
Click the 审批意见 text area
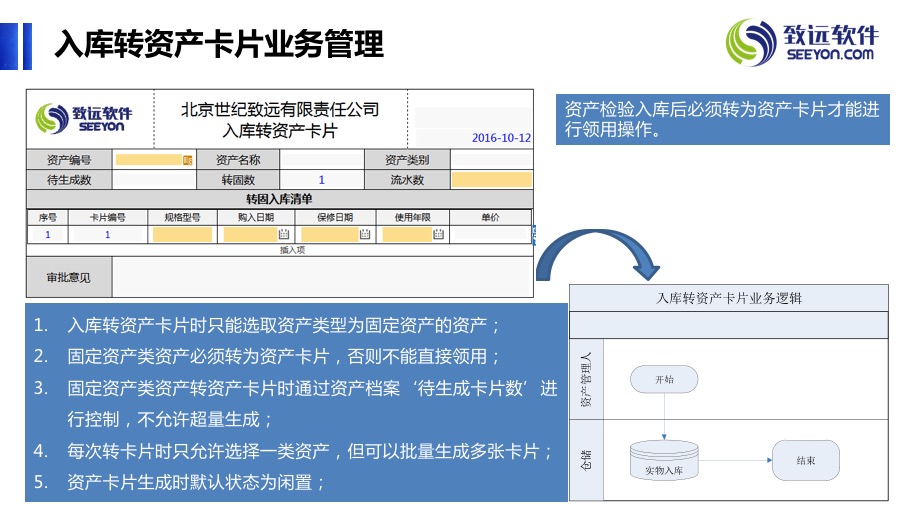[x=322, y=277]
